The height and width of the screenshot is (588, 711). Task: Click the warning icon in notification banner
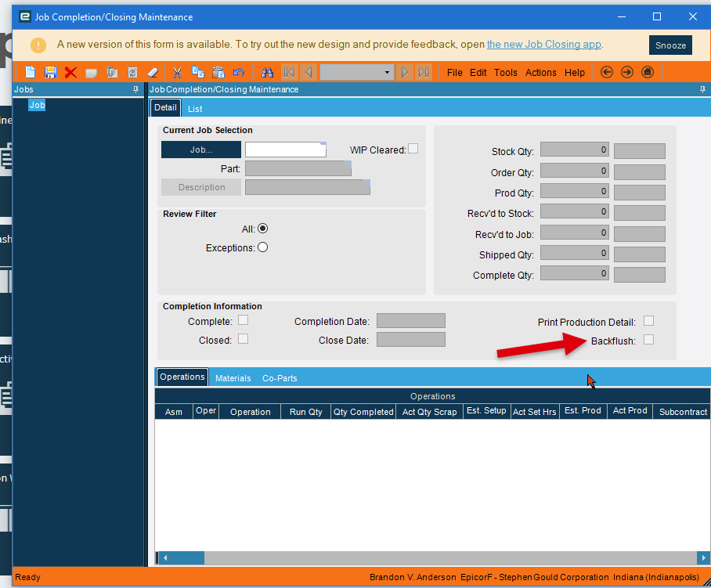38,45
